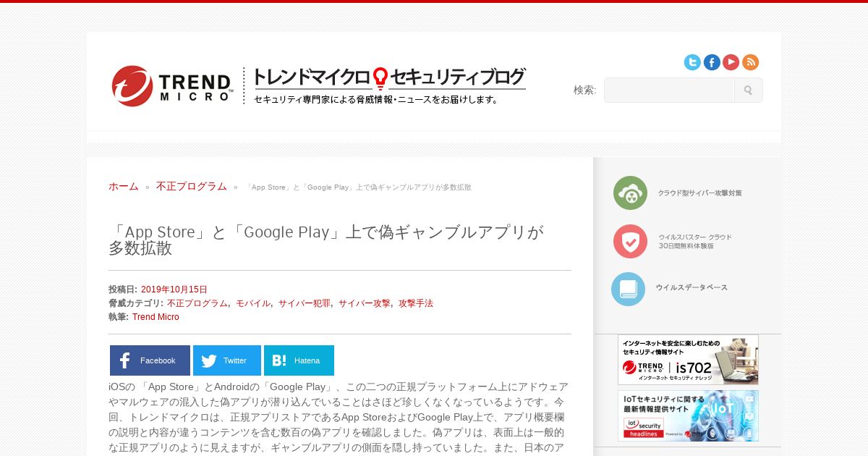Open 不正プログラム breadcrumb link
868x456 pixels.
click(x=192, y=186)
